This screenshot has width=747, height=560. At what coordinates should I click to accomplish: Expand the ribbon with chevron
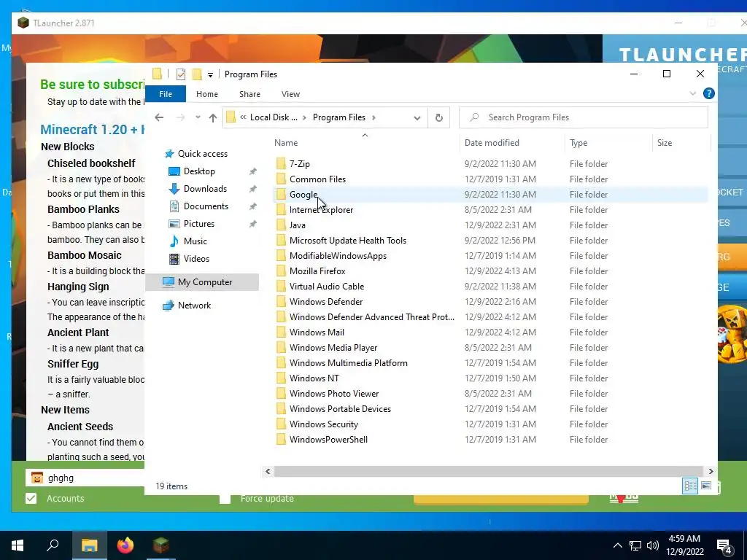(x=693, y=94)
